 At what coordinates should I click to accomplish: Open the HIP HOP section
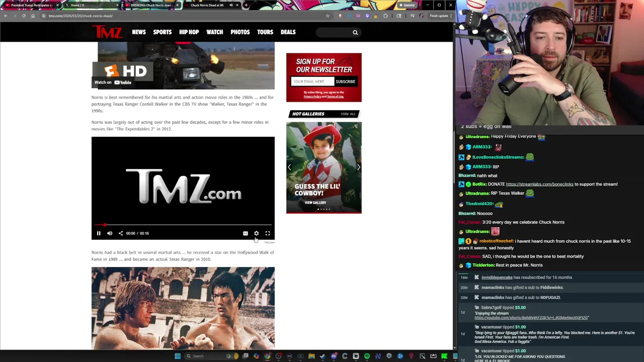pos(189,32)
